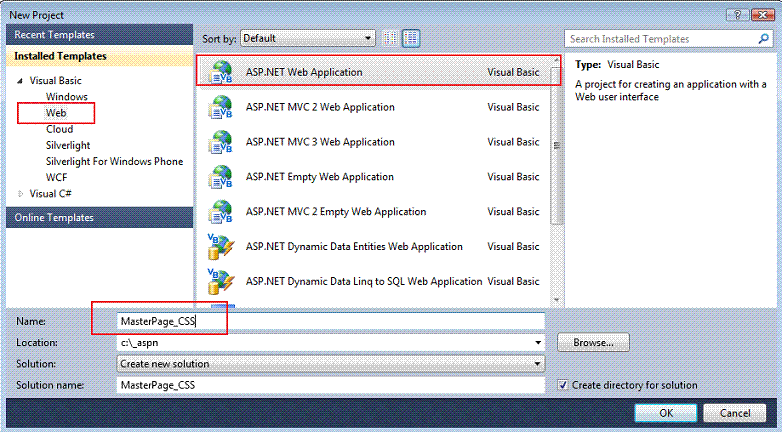Select Silverlight template category
This screenshot has height=432, width=782.
(68, 145)
